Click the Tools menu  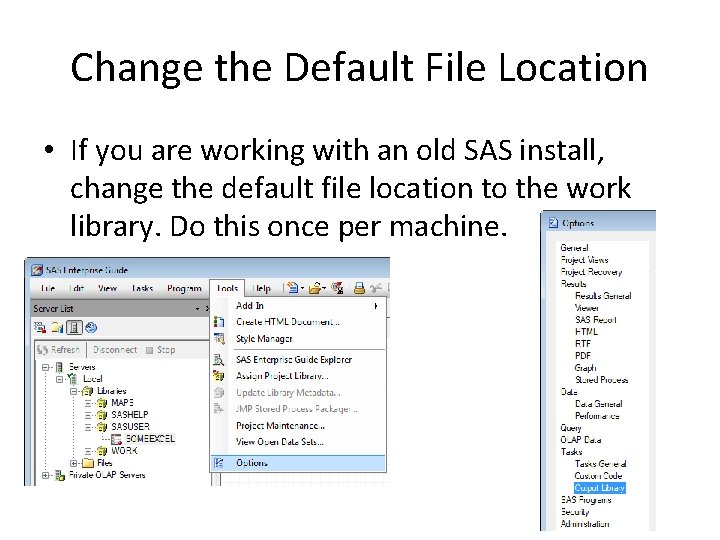pyautogui.click(x=227, y=288)
